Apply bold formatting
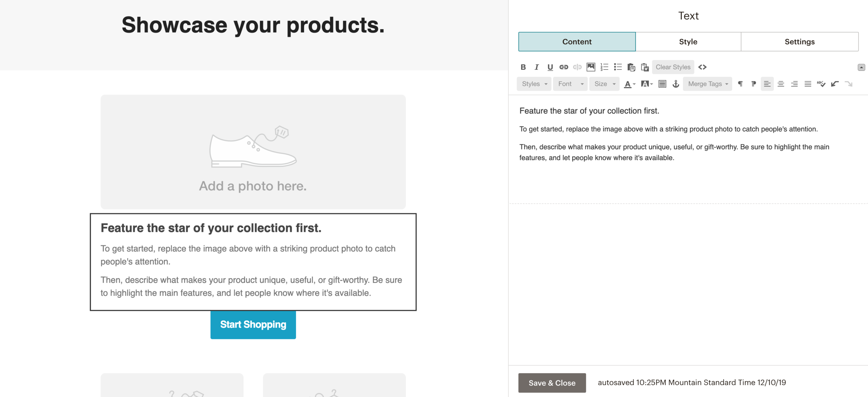The width and height of the screenshot is (868, 397). [x=523, y=67]
